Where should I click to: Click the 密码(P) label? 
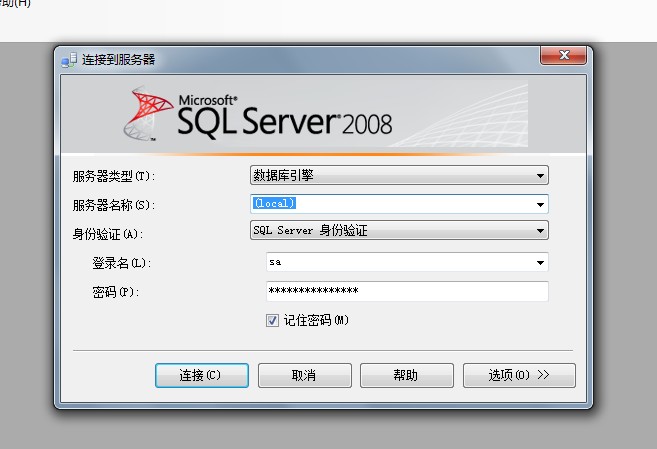click(x=116, y=292)
